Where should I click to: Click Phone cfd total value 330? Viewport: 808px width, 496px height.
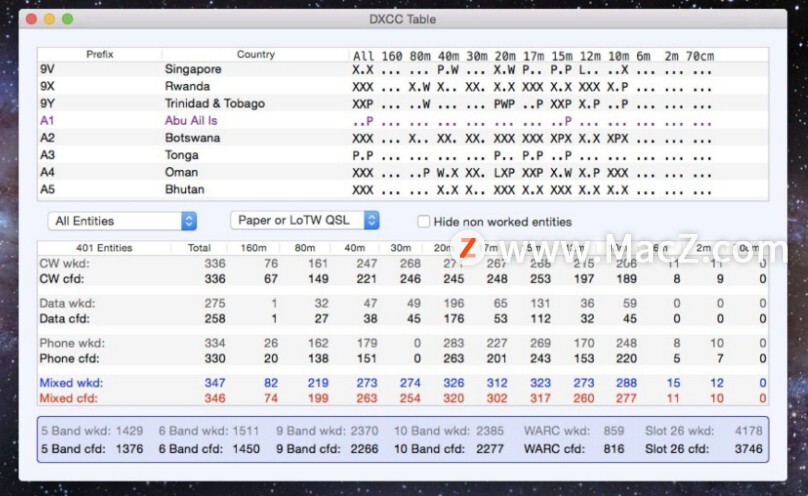[x=215, y=358]
